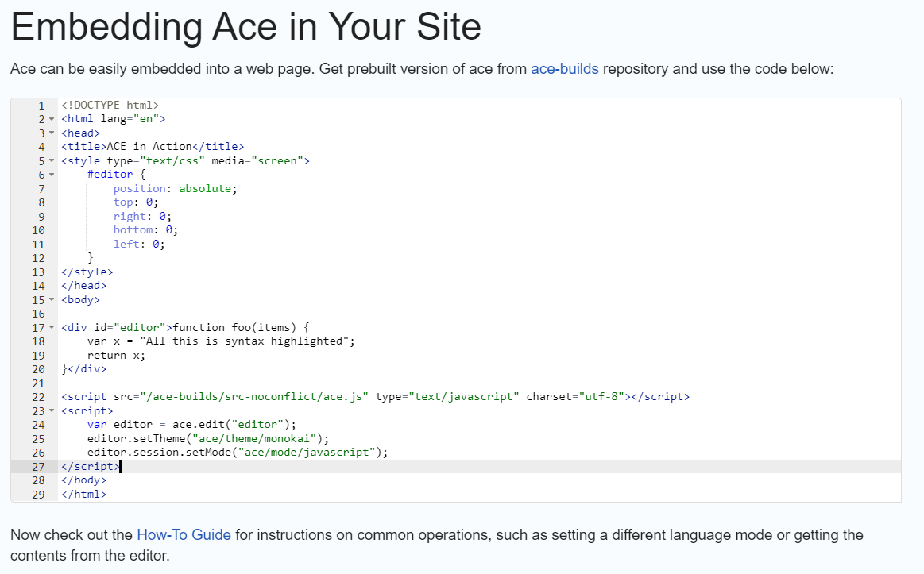Image resolution: width=924 pixels, height=574 pixels.
Task: Click the "text/javascript" type value
Action: 464,396
